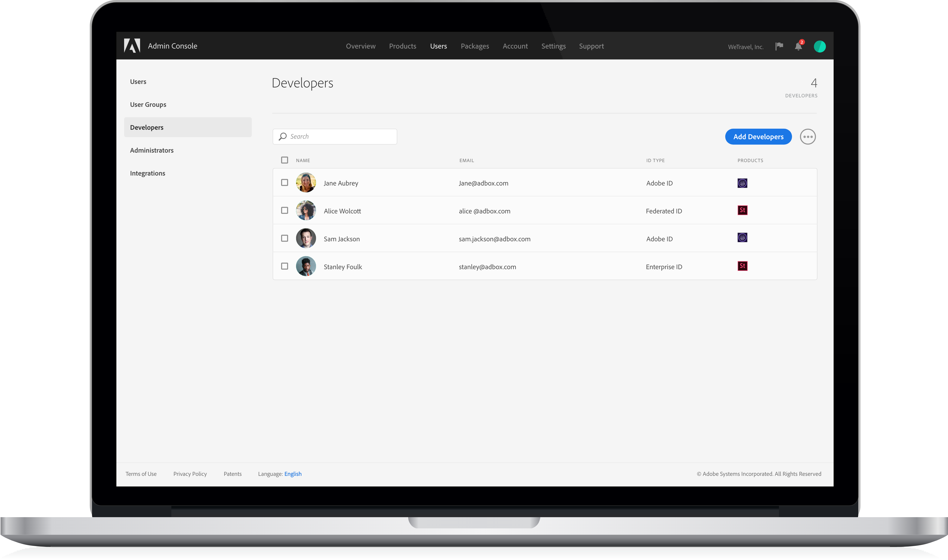948x560 pixels.
Task: Check the box for Jane Aubrey
Action: (x=284, y=183)
